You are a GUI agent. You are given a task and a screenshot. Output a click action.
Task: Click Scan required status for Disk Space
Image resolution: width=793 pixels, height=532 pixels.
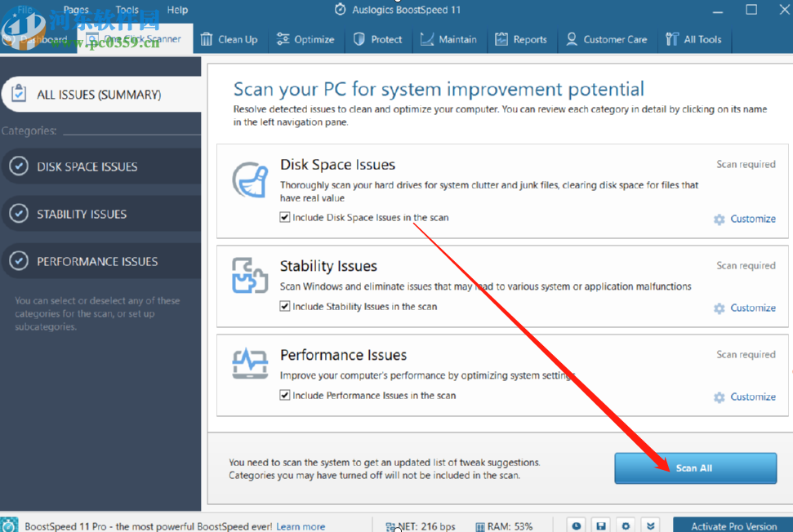(746, 164)
